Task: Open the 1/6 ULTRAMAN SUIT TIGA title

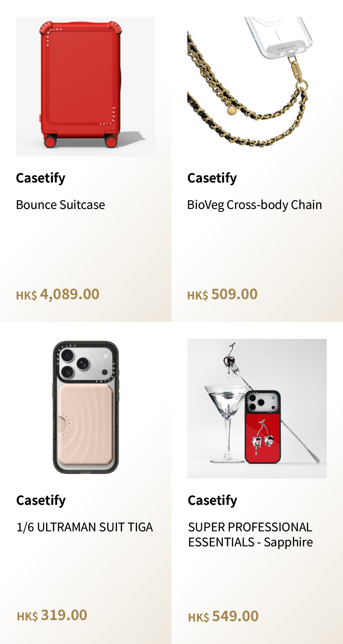Action: [x=85, y=527]
